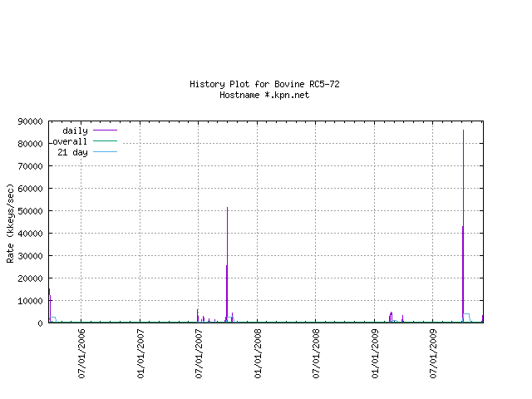Click the 07/01/2008 date label
532x399 pixels.
(x=316, y=353)
